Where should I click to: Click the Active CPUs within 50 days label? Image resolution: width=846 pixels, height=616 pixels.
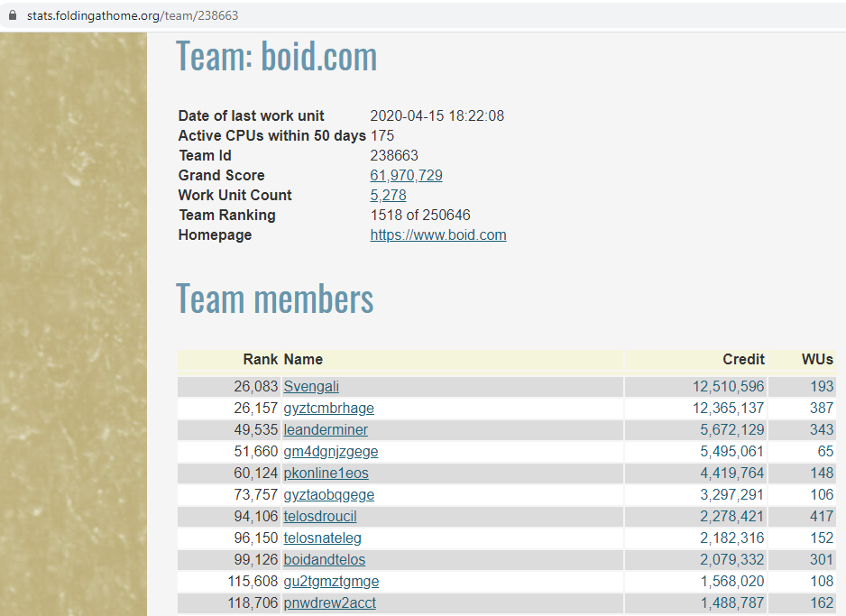pos(272,135)
